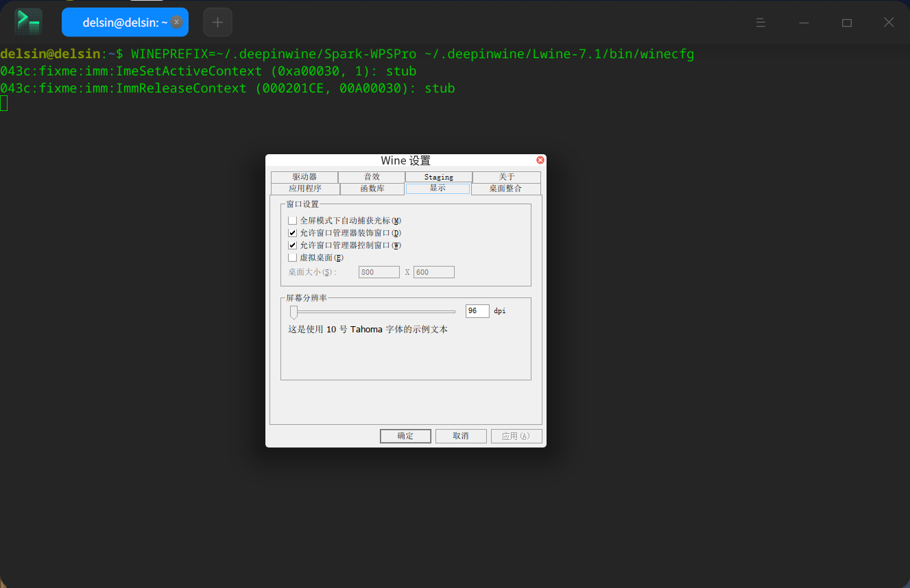Switch to the 应用程序 (Applications) tab
910x588 pixels.
point(305,188)
